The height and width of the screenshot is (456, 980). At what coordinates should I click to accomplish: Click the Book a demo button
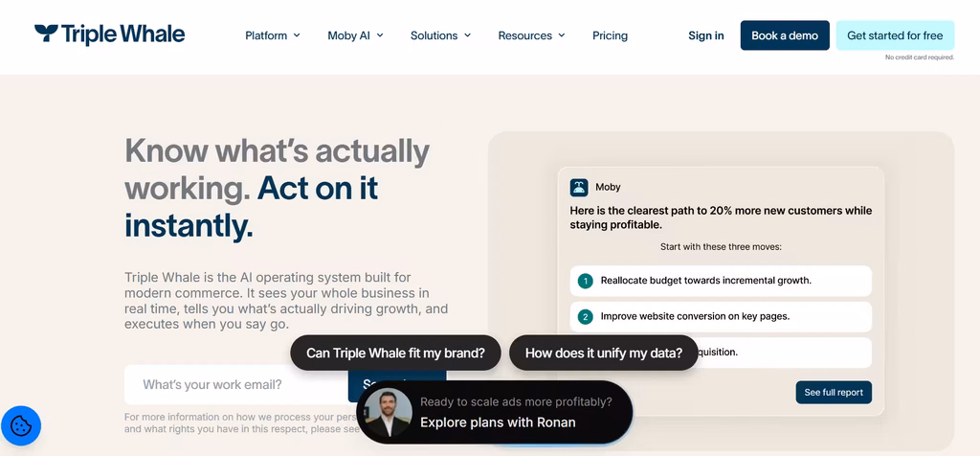pos(785,35)
